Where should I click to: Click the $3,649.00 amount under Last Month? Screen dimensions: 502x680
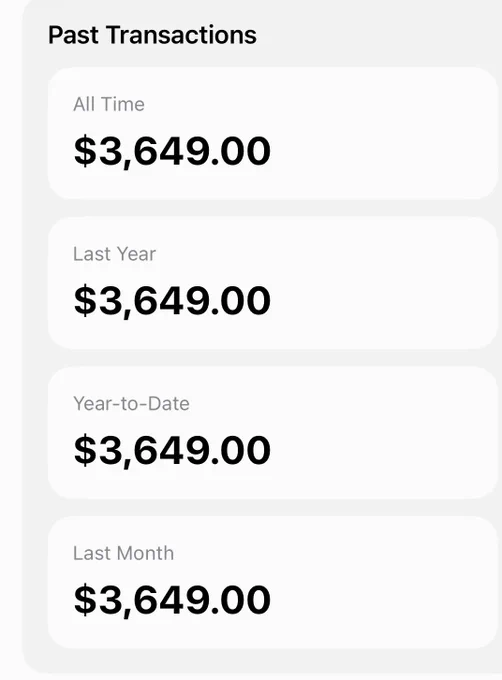[173, 600]
